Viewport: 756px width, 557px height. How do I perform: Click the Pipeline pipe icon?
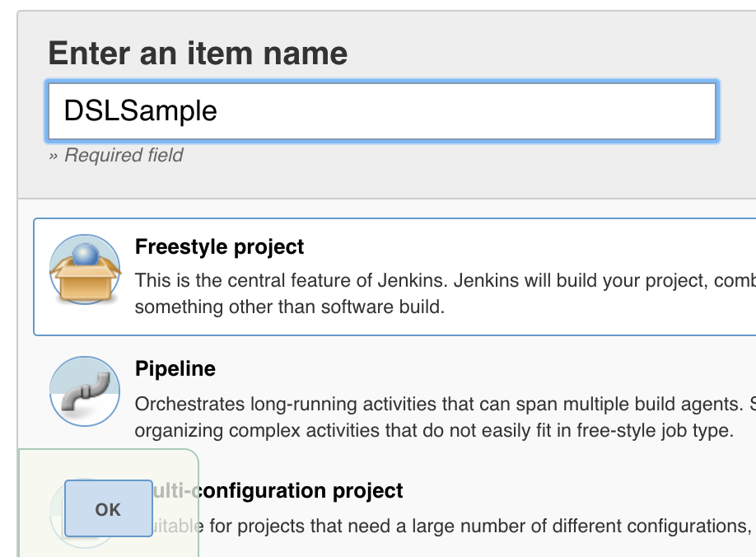pos(86,391)
